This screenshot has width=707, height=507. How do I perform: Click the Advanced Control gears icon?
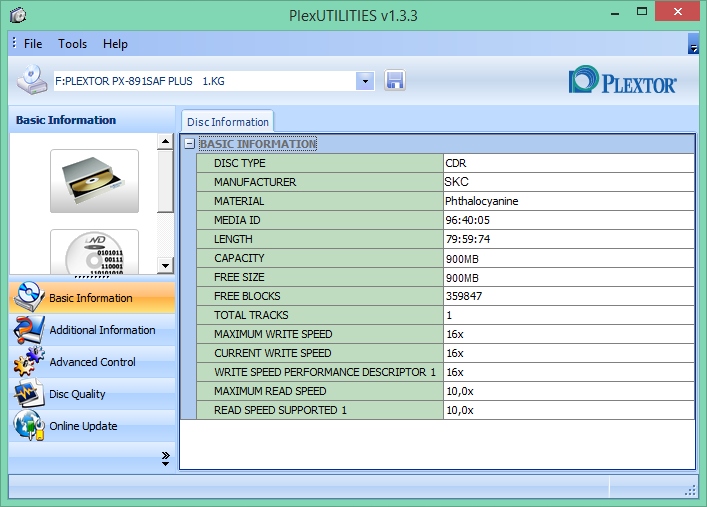pos(28,362)
